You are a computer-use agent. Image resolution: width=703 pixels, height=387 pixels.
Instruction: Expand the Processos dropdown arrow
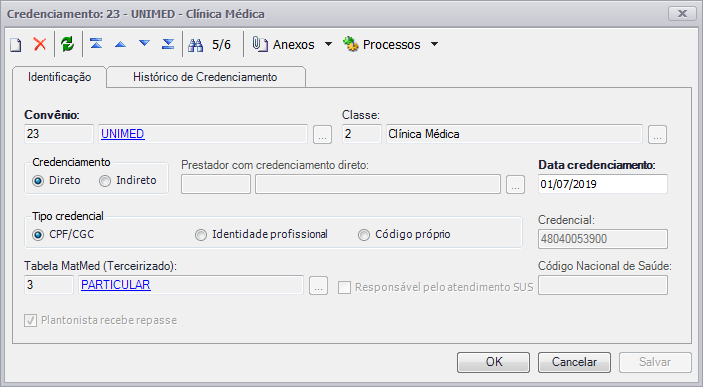(x=434, y=44)
